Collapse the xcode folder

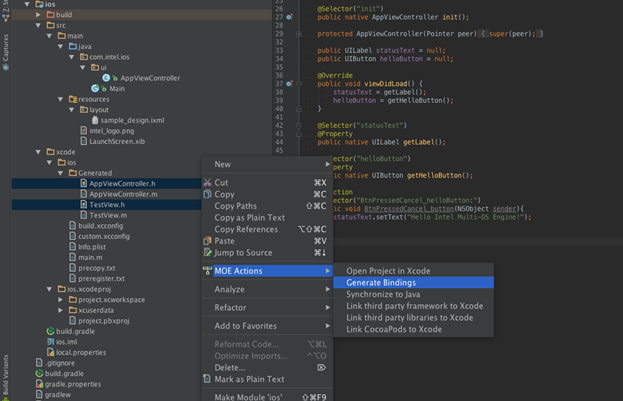38,152
